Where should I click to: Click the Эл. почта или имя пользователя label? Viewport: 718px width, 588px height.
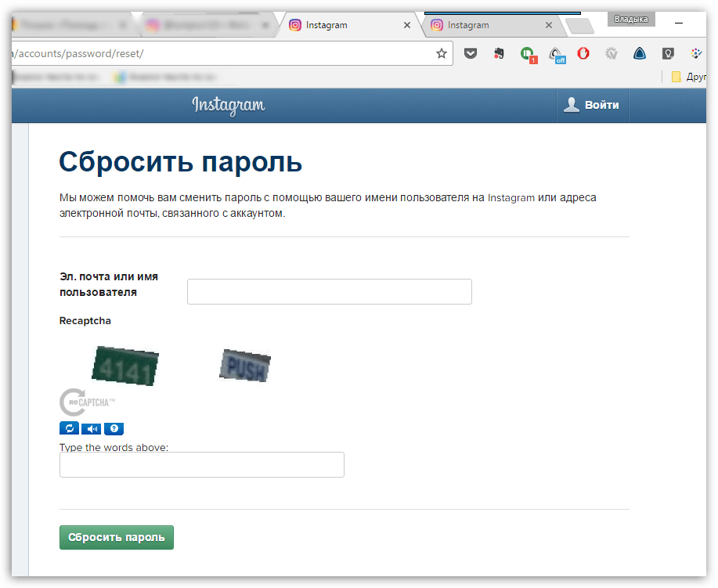[109, 284]
